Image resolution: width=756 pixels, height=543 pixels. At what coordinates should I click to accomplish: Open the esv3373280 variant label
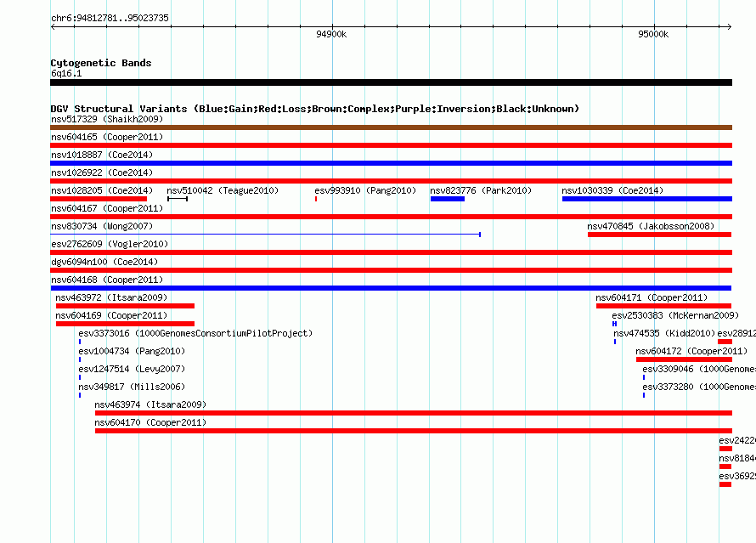(699, 387)
